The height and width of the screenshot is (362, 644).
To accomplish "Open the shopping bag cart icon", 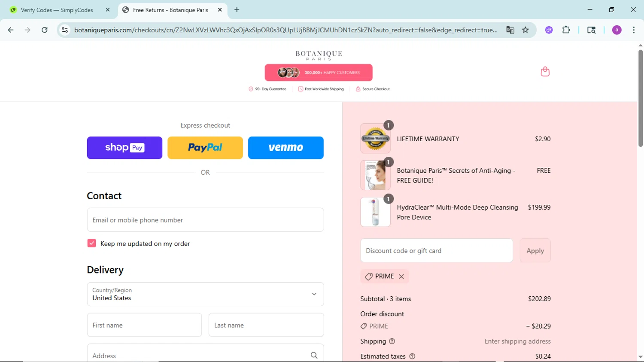I will [x=545, y=71].
